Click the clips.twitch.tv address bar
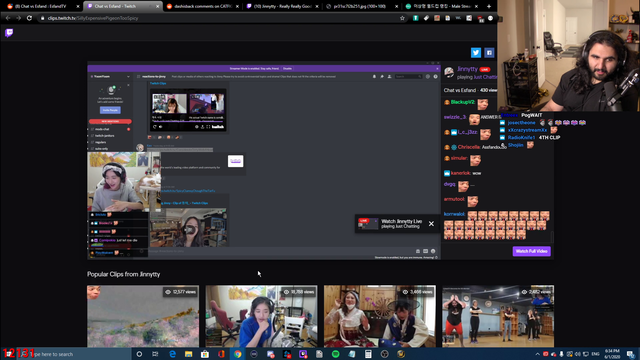The image size is (640, 360). coord(220,18)
